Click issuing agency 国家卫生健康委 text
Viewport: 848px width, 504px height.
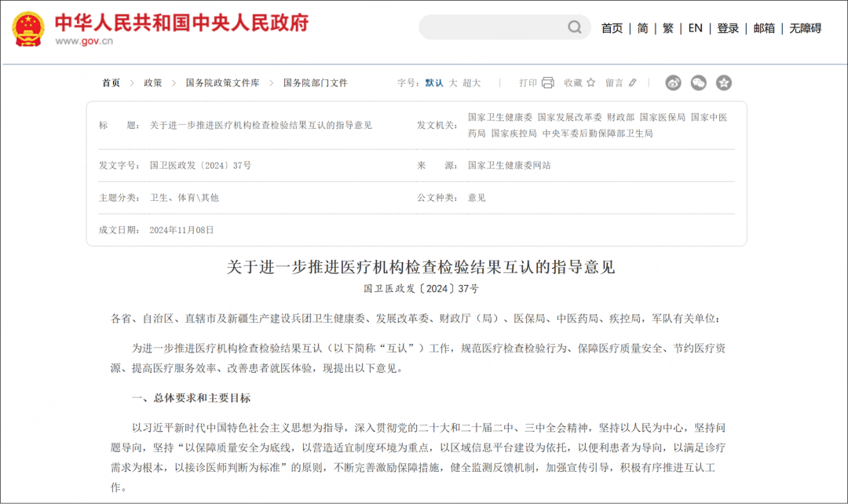tap(499, 117)
